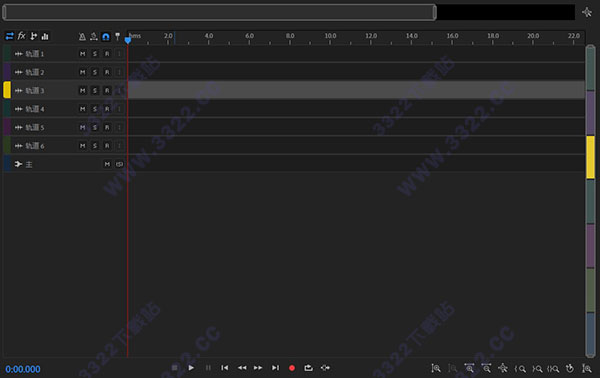600x378 pixels.
Task: Click the blue 0:00.000 timecode display
Action: [x=23, y=369]
